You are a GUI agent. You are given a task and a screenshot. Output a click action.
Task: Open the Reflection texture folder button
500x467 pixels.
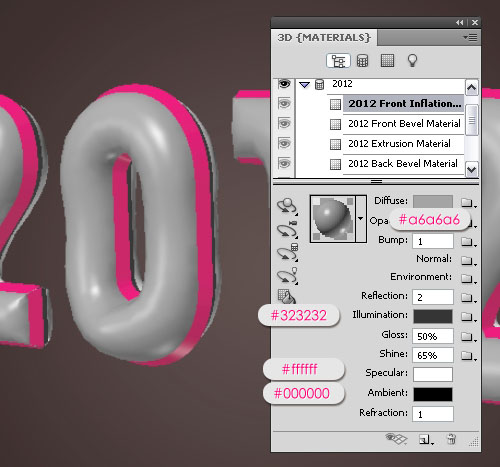coord(468,297)
